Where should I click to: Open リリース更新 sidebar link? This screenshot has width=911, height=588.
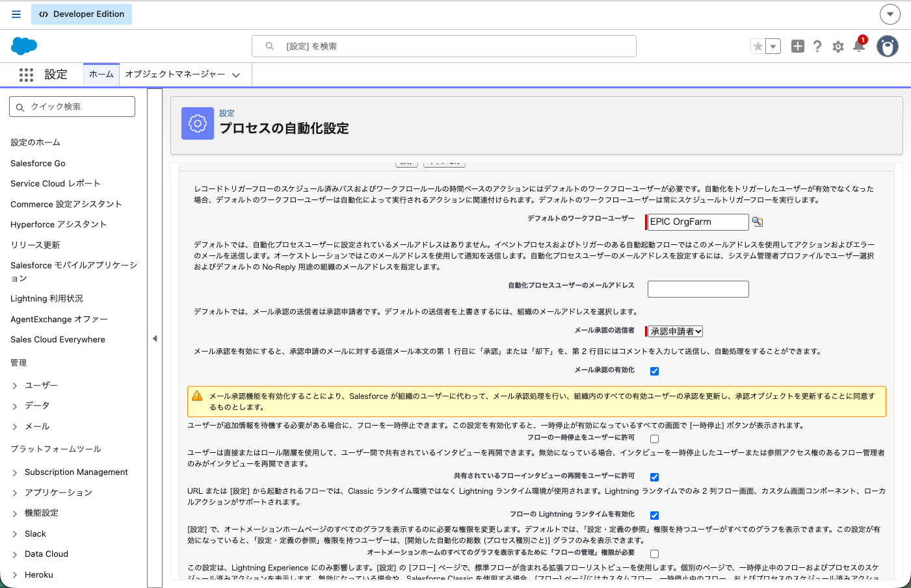[35, 245]
